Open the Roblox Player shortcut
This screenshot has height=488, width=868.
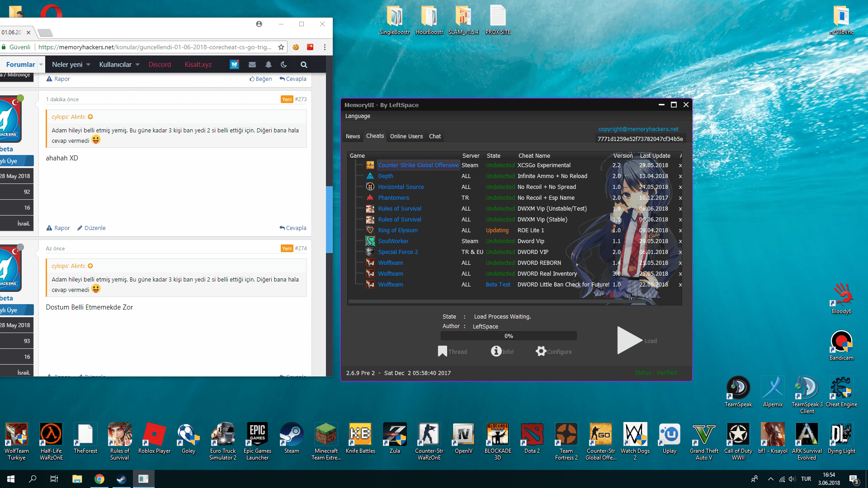coord(154,438)
